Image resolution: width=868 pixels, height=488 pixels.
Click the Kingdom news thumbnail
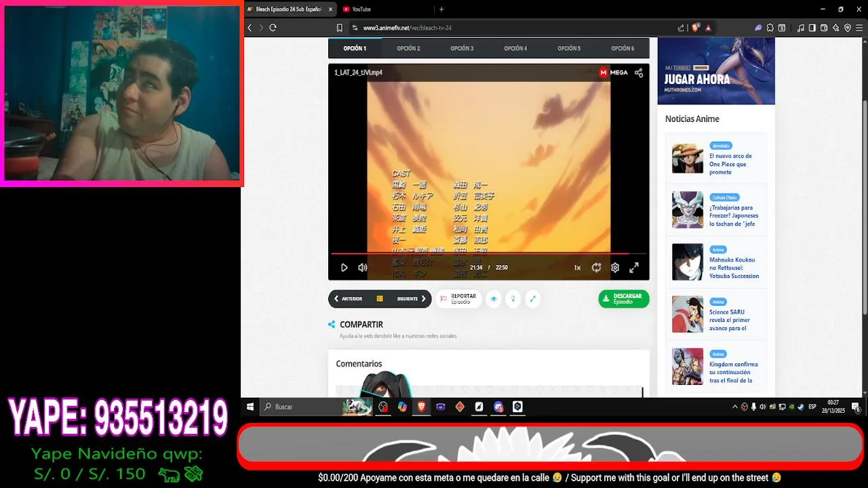[688, 367]
